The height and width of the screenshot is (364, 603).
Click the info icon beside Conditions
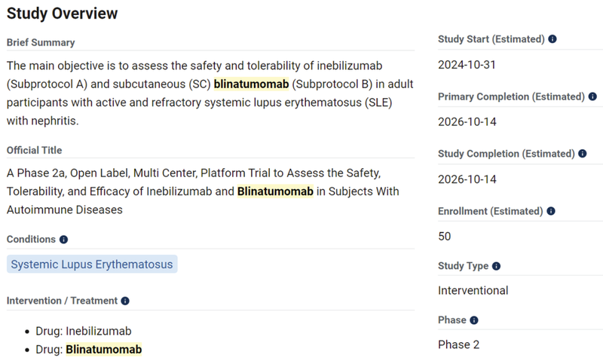tap(63, 240)
